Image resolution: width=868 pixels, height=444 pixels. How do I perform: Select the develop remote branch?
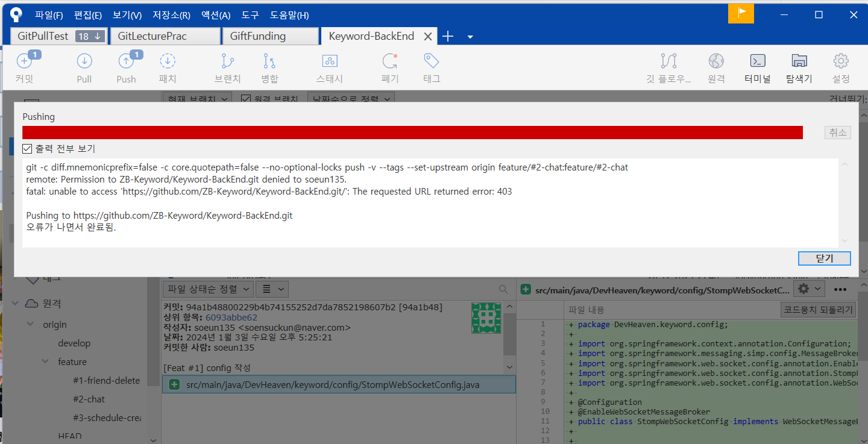[x=74, y=343]
